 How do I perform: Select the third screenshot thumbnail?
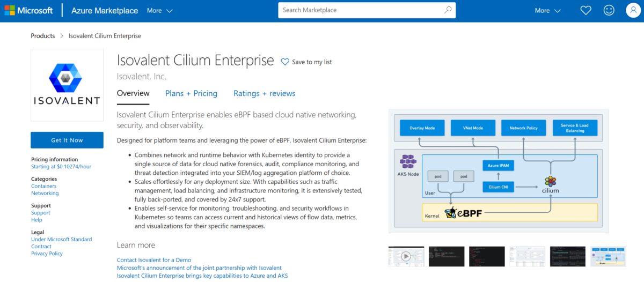click(487, 256)
